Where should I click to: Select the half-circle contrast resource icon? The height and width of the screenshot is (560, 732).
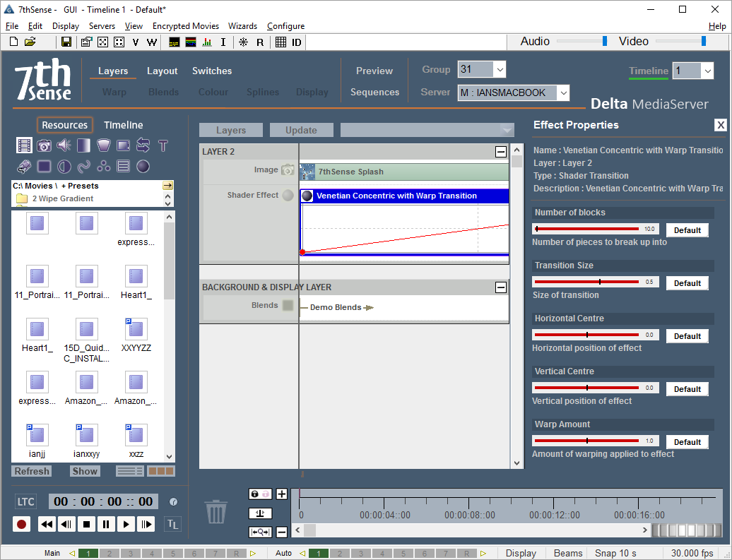click(64, 166)
